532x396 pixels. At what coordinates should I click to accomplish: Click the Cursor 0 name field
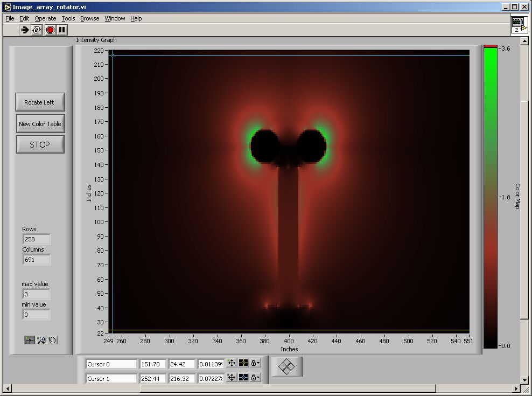pyautogui.click(x=111, y=364)
